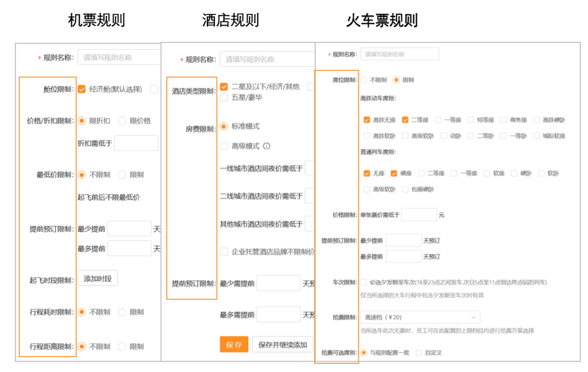Select 不限制 for 最低价限制
The image size is (588, 372).
82,175
